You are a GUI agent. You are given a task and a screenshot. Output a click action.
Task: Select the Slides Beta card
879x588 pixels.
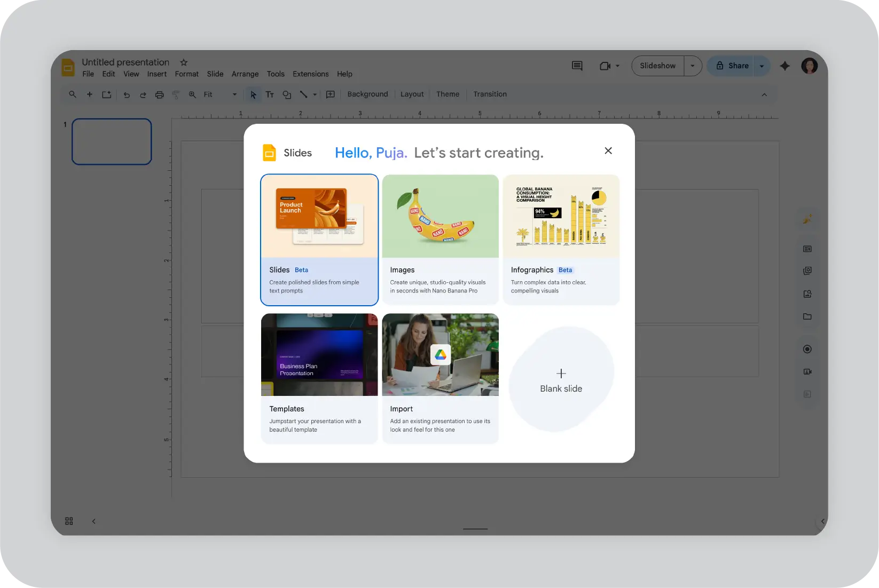[319, 240]
